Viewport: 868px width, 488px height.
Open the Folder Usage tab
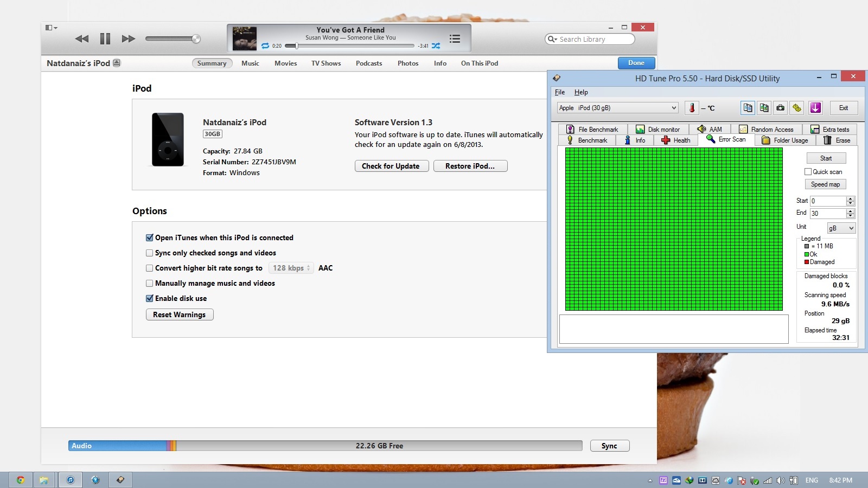(785, 140)
